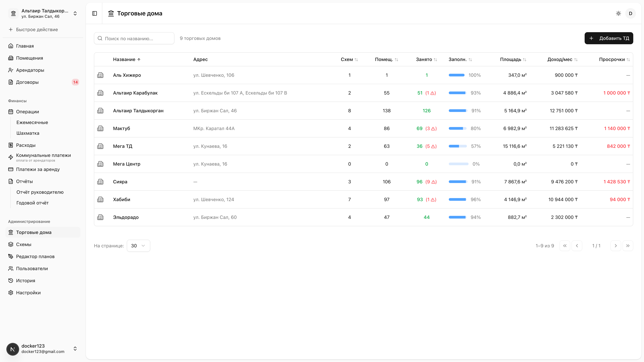644x362 pixels.
Task: Sort by the Доход/мес column
Action: 562,59
